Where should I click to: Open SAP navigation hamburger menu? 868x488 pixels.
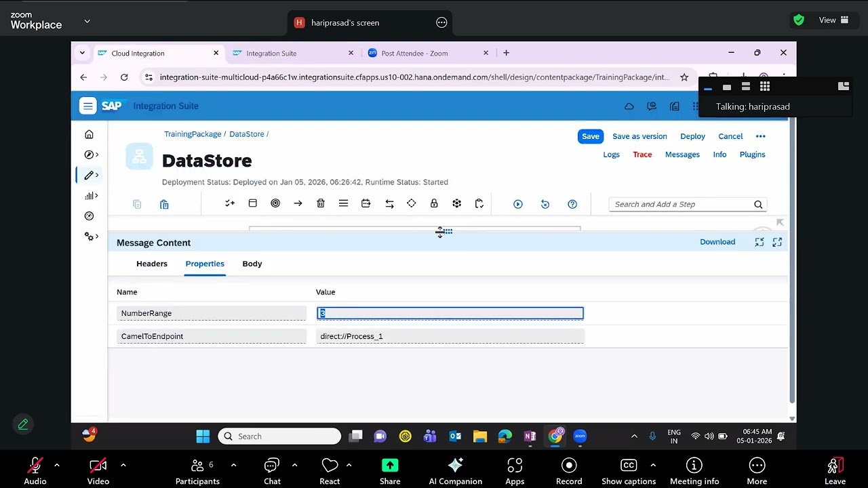(87, 106)
